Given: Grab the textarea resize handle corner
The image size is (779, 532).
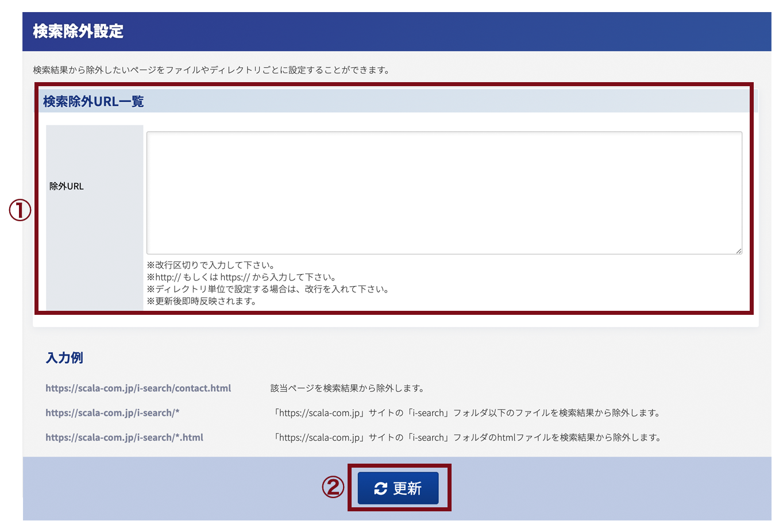Looking at the screenshot, I should click(738, 250).
